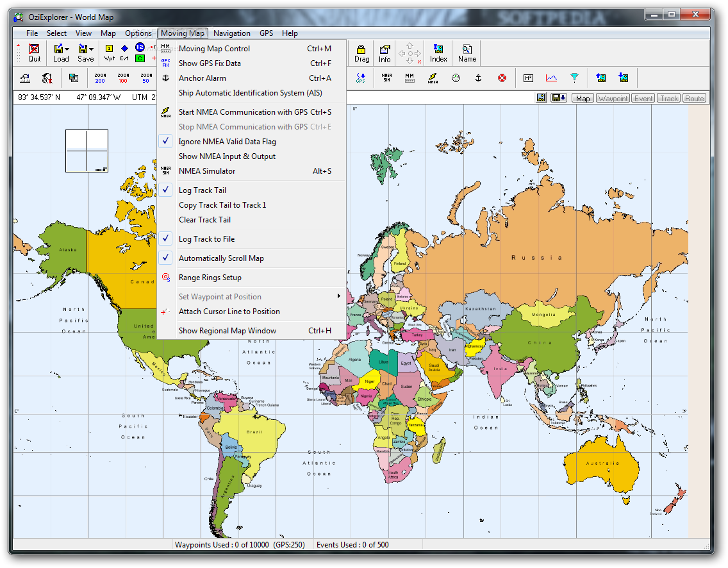This screenshot has width=728, height=568.
Task: Open the File menu
Action: pos(32,33)
